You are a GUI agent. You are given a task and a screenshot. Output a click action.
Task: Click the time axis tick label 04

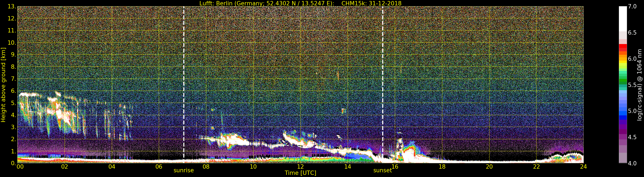tap(112, 167)
